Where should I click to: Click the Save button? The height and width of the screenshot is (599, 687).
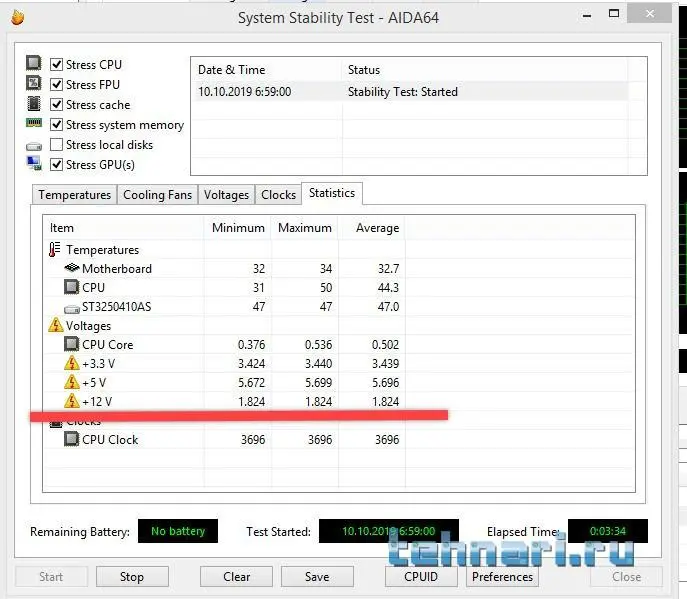click(317, 577)
